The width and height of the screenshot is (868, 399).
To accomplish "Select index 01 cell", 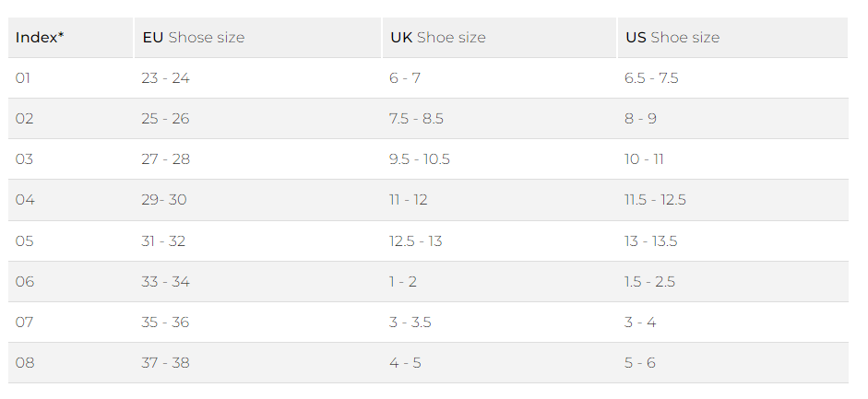I will click(x=23, y=78).
